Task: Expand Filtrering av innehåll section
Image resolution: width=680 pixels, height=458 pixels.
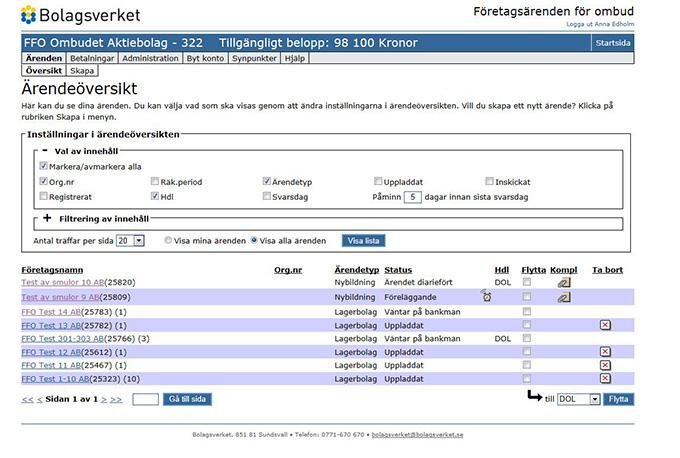Action: (x=47, y=218)
